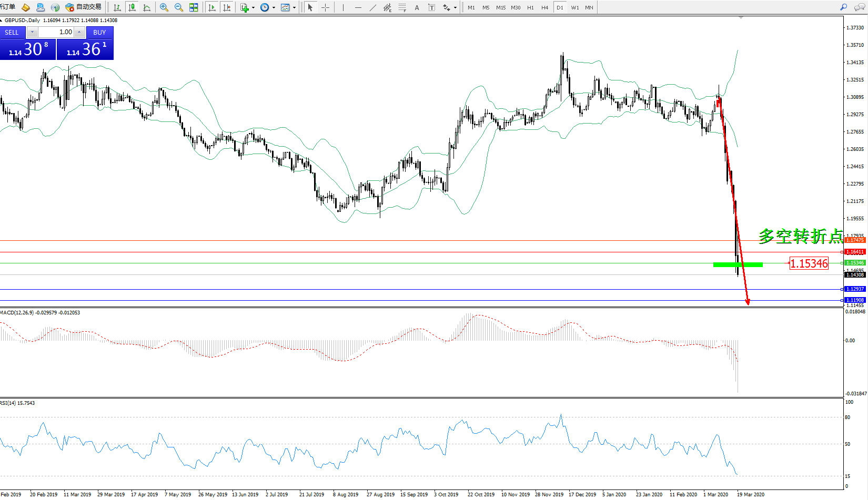Toggle the Auto Scroll chart button
This screenshot has height=500, width=868.
(212, 7)
